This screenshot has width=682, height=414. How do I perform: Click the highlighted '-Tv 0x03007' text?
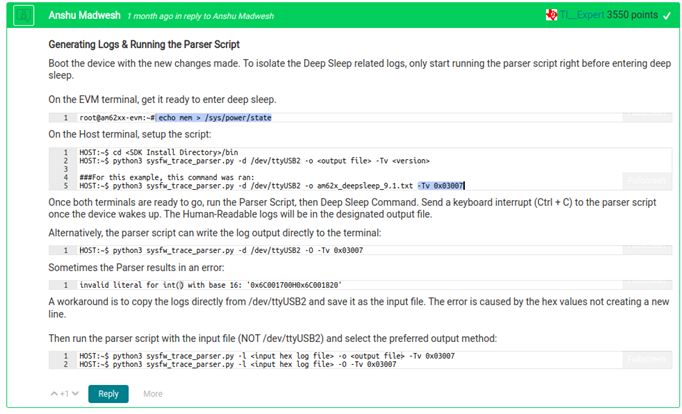point(441,186)
